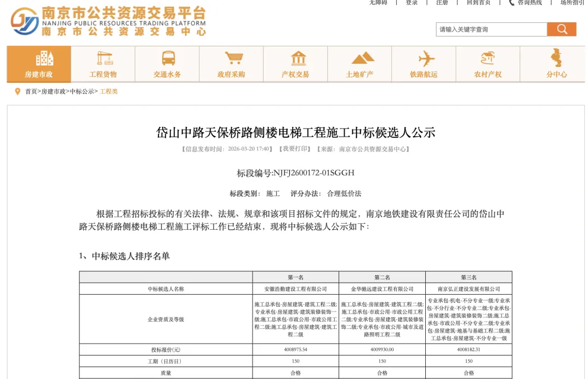This screenshot has width=588, height=379.
Task: Click the orange search magnifier button
Action: tap(561, 29)
